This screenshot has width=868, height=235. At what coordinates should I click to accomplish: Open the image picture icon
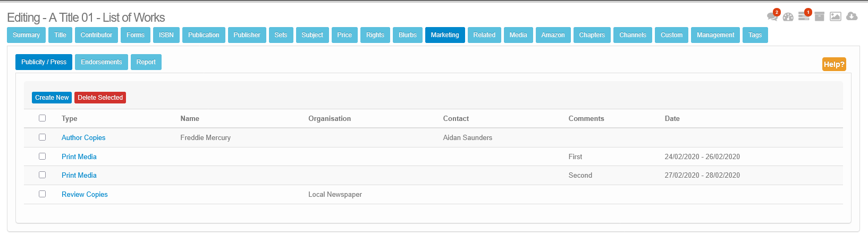pos(836,17)
